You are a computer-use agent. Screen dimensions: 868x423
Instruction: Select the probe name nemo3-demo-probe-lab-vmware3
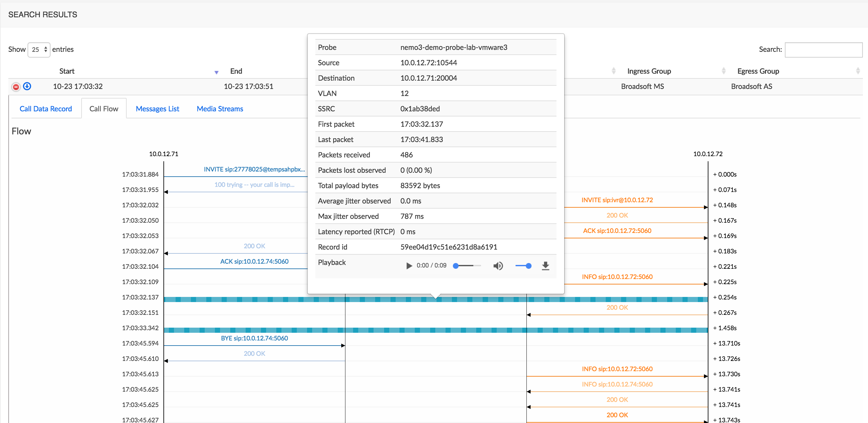(x=454, y=47)
